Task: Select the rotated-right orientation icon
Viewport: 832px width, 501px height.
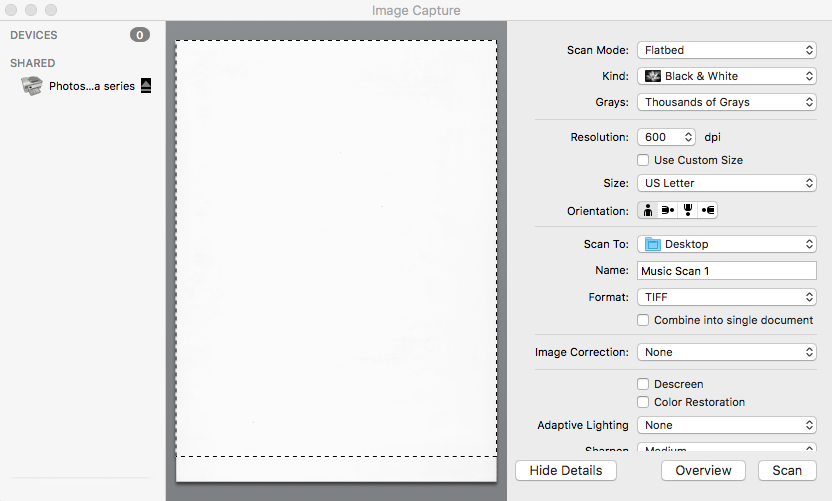Action: coord(708,211)
